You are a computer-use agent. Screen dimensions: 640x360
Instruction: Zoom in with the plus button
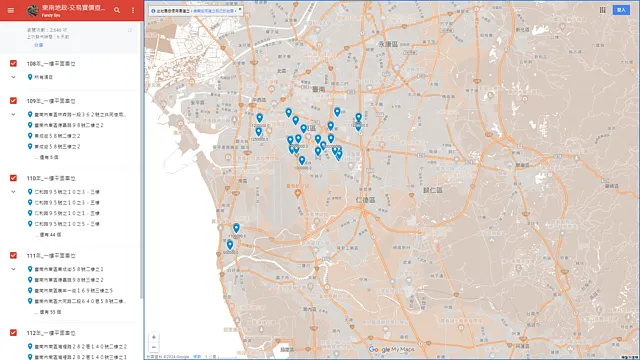click(154, 337)
